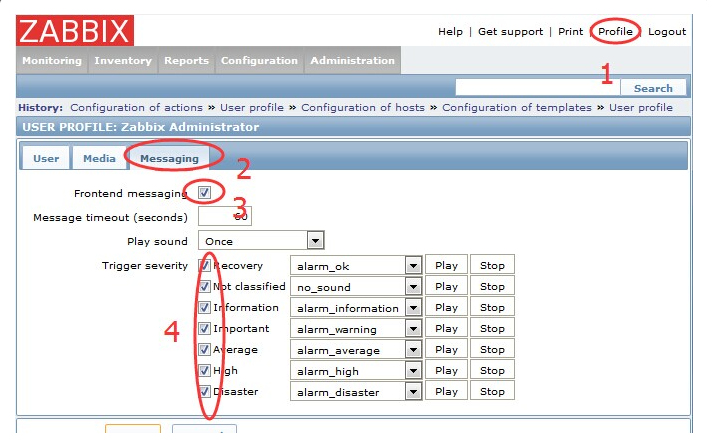Stop the Average alarm sound

492,349
